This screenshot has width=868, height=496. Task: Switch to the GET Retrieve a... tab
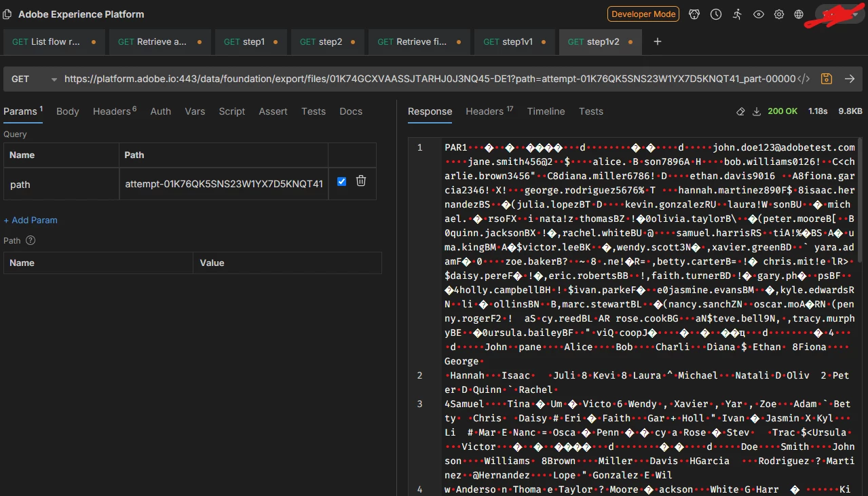161,41
